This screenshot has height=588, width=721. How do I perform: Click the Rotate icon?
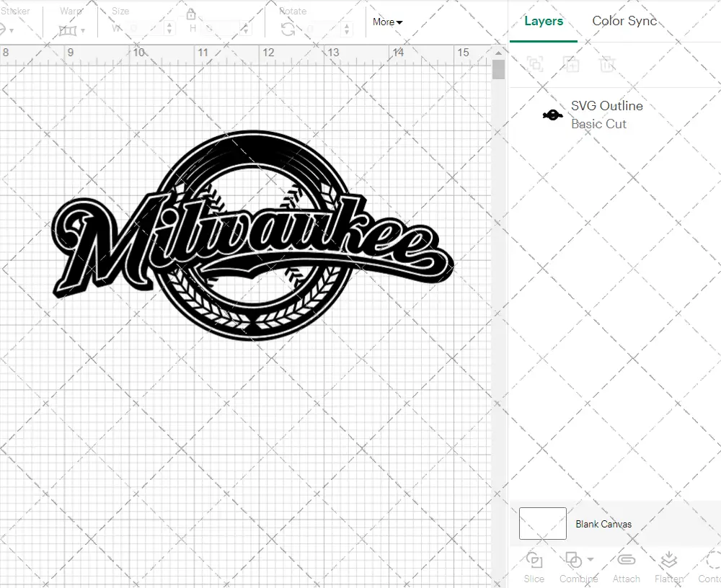click(288, 29)
